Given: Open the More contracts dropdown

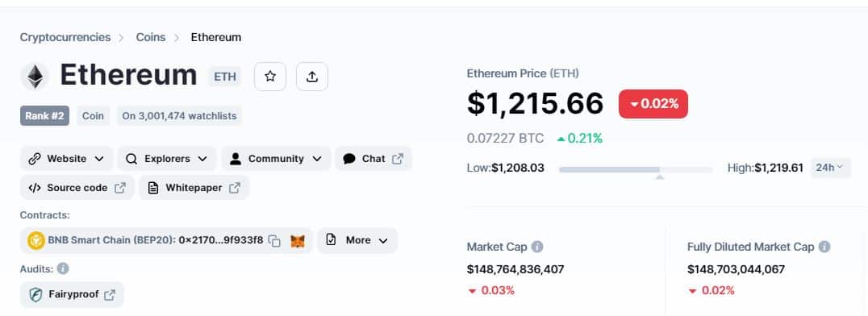Looking at the screenshot, I should (x=357, y=240).
